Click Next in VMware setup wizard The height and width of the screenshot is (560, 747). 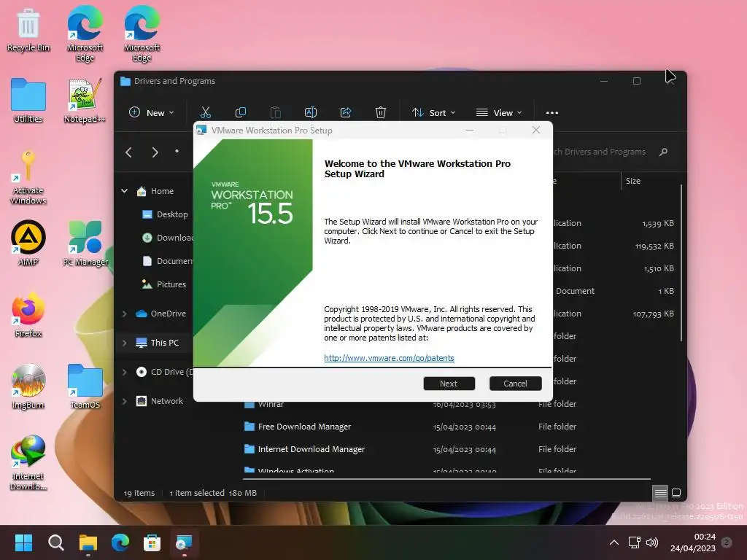pos(449,384)
